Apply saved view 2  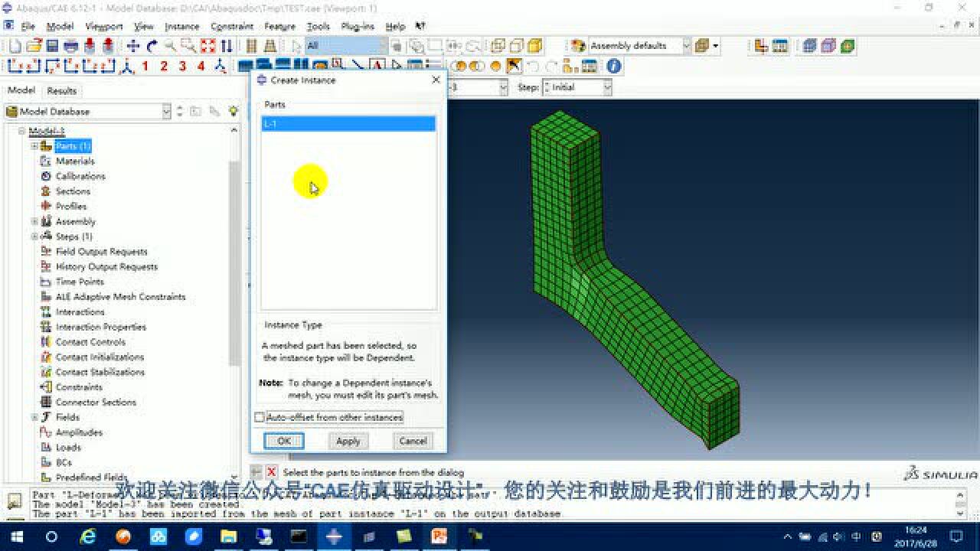(163, 67)
